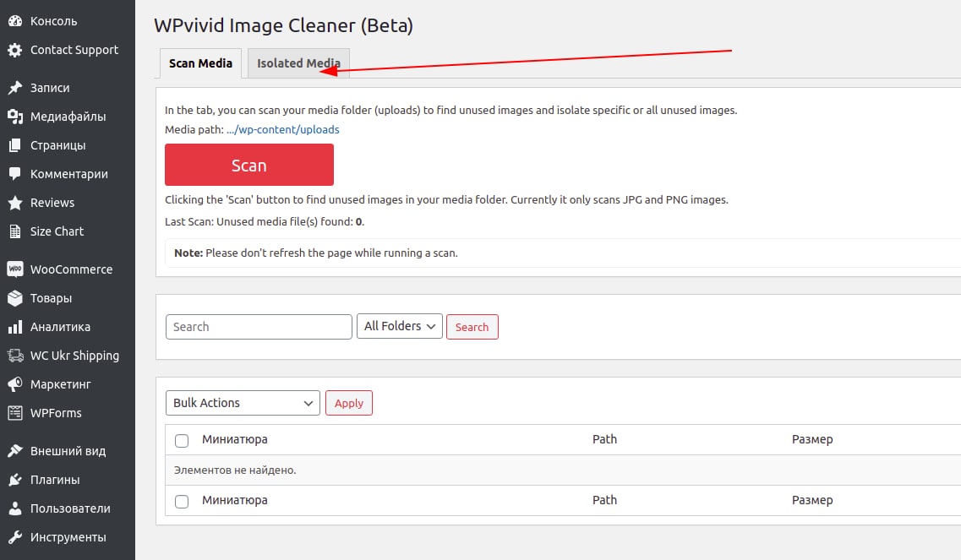Switch to the Scan Media tab
961x560 pixels.
(200, 63)
